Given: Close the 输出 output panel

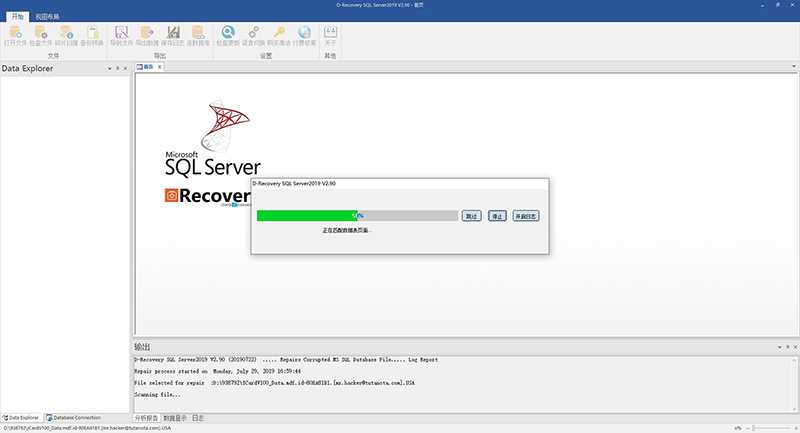Looking at the screenshot, I should [x=795, y=347].
